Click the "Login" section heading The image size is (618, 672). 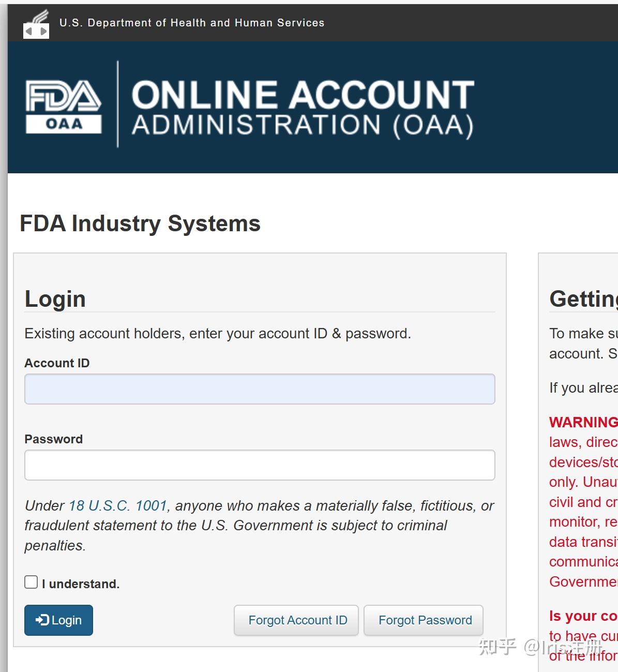[55, 299]
